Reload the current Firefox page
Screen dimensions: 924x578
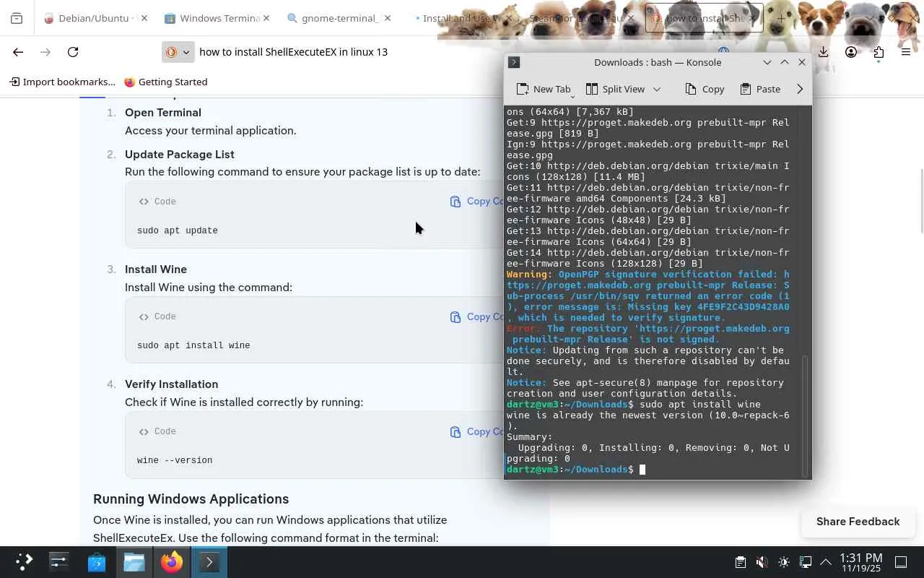[73, 52]
